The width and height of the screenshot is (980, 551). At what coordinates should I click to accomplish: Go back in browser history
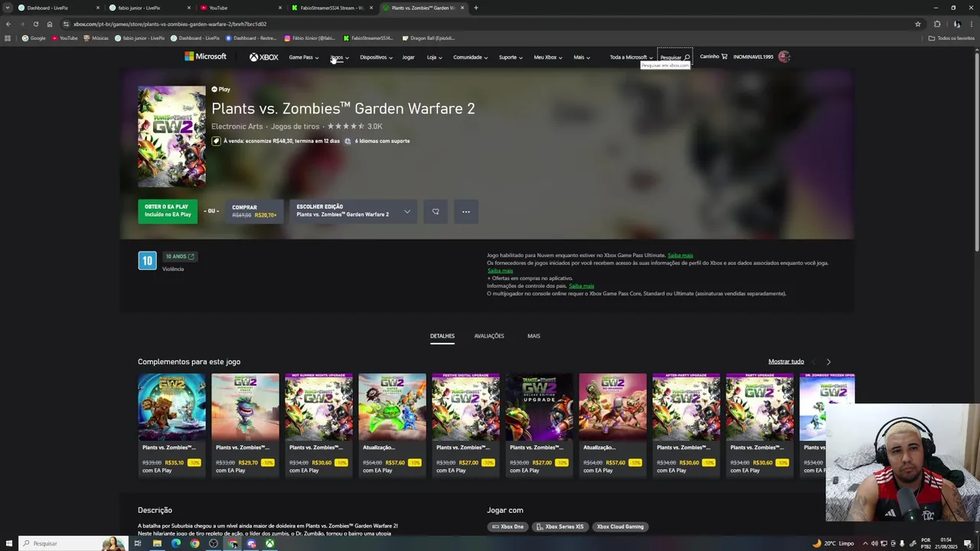[8, 24]
